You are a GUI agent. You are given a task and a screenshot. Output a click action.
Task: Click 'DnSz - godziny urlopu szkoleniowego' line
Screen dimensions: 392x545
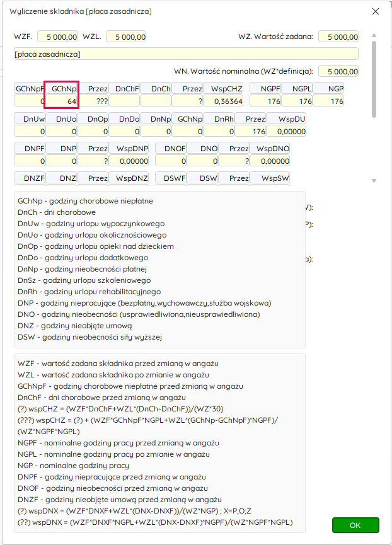pos(84,280)
